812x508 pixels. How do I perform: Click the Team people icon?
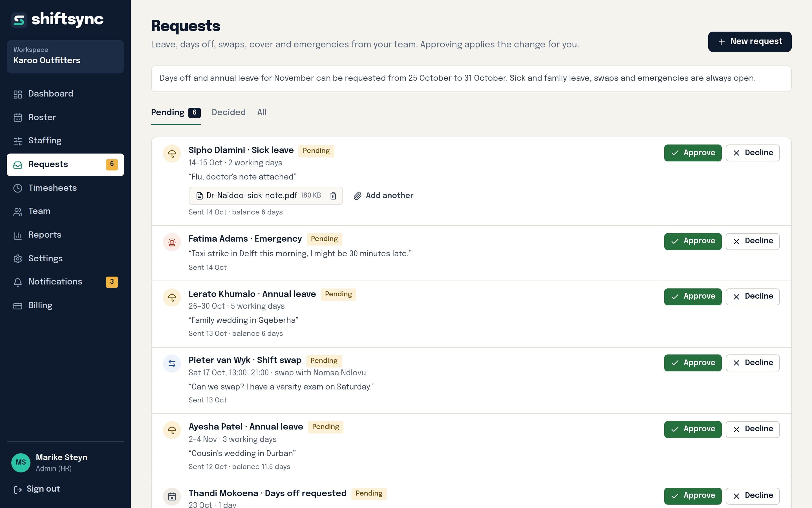pos(18,212)
